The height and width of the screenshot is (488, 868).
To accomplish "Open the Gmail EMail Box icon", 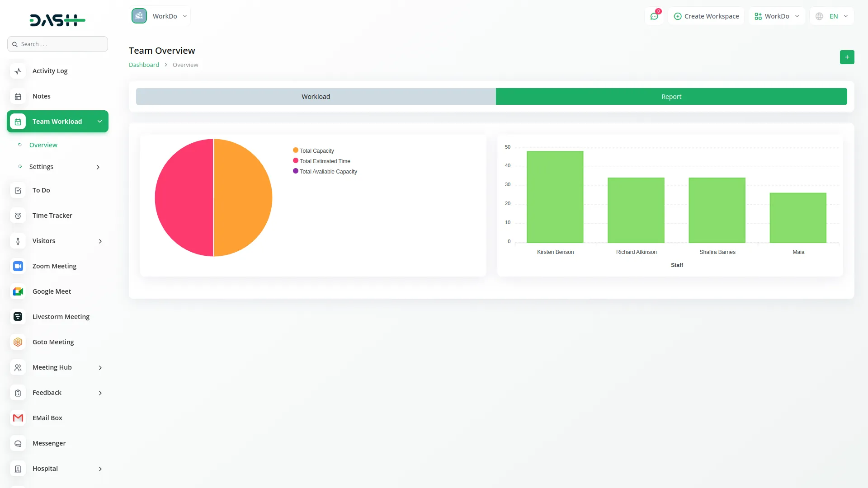I will (x=18, y=418).
